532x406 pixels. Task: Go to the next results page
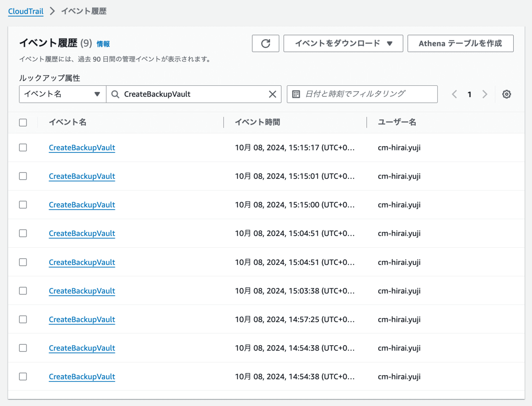click(x=485, y=94)
